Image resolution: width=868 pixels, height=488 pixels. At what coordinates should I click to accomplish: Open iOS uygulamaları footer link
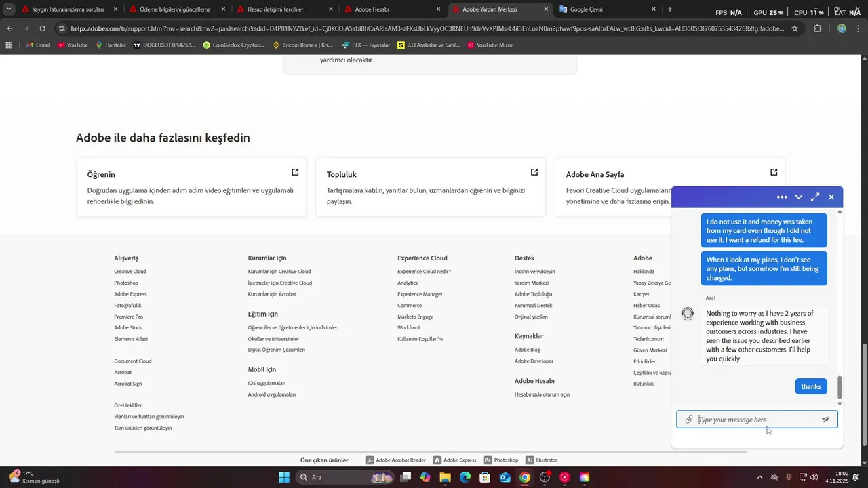(x=267, y=383)
